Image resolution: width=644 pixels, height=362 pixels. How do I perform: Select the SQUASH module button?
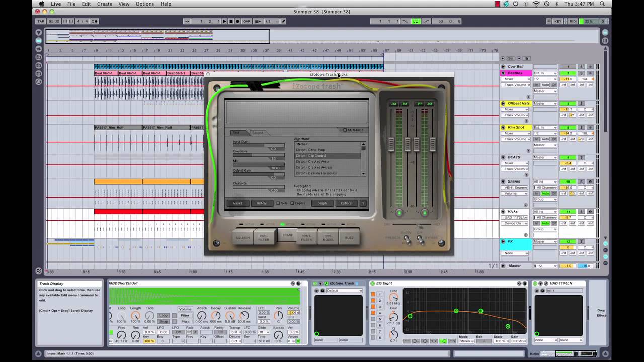pos(243,238)
